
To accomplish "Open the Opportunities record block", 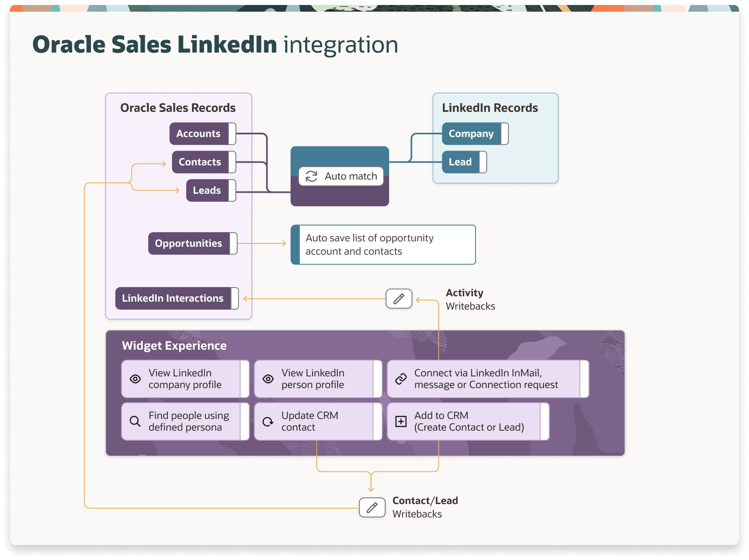I will click(x=188, y=243).
